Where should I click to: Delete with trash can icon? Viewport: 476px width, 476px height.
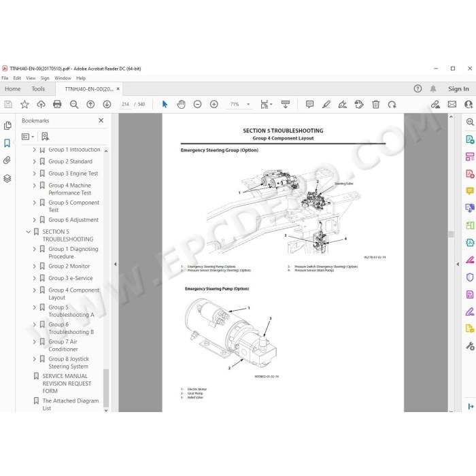pos(376,105)
